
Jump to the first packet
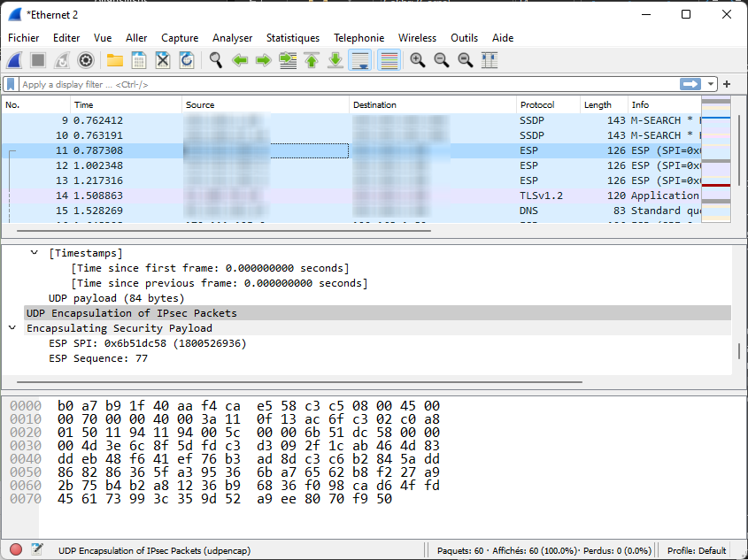[312, 60]
